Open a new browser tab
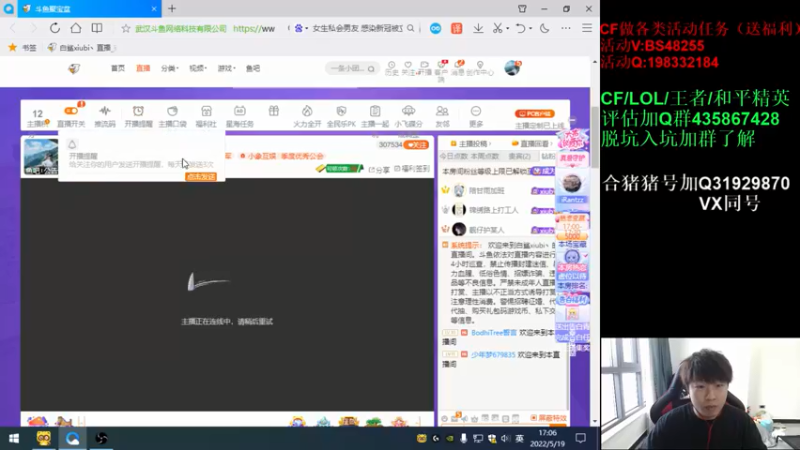 tap(172, 9)
